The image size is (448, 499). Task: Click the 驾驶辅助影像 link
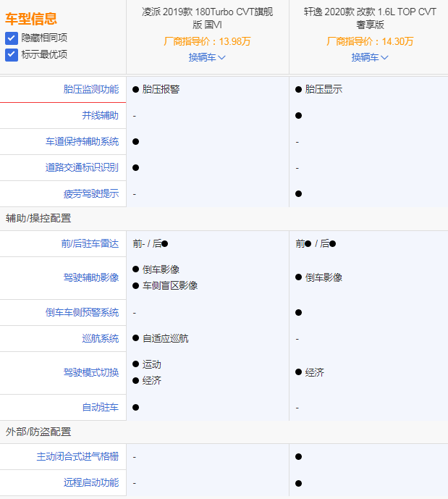coord(90,277)
